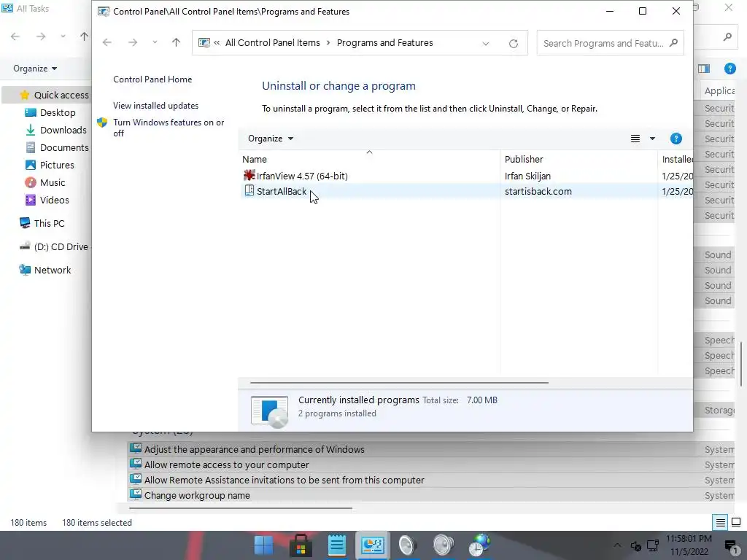Open recent locations dropdown in All Tasks
This screenshot has height=560, width=747.
pos(63,36)
